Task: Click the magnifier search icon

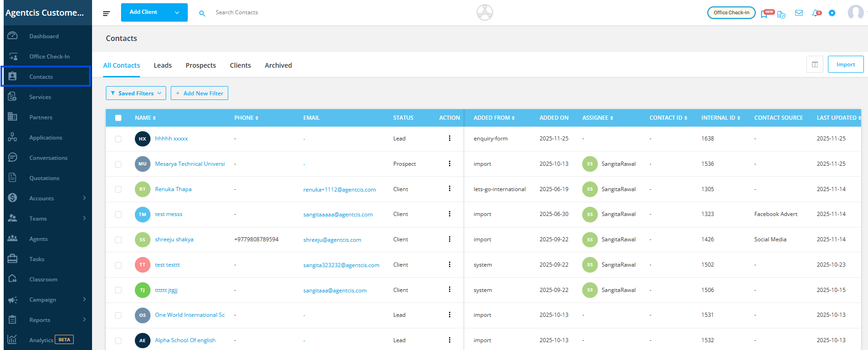Action: coord(202,13)
